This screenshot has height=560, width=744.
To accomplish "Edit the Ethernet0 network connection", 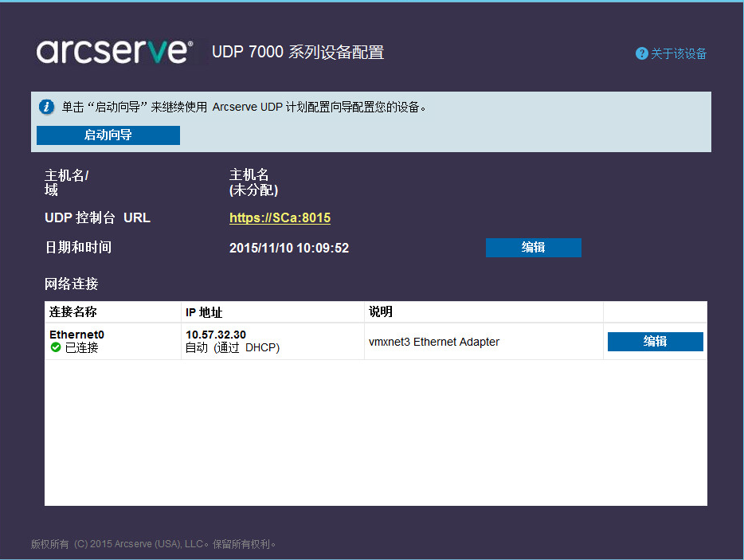I will (655, 342).
